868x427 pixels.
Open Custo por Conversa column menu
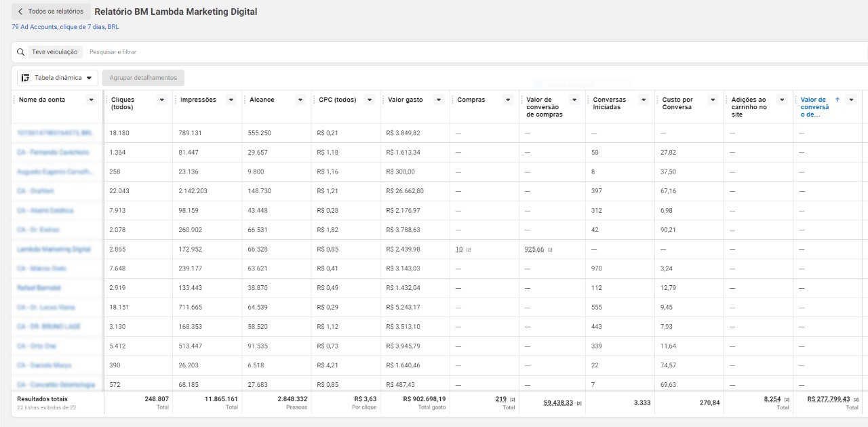tap(712, 100)
